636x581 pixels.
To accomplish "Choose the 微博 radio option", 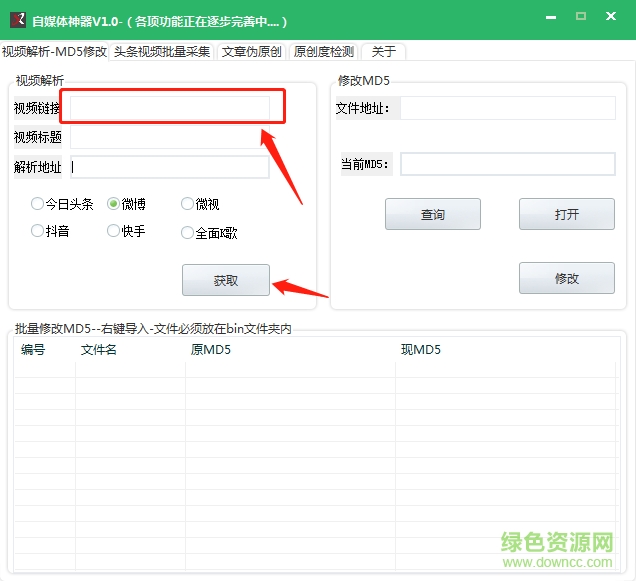I will click(114, 204).
